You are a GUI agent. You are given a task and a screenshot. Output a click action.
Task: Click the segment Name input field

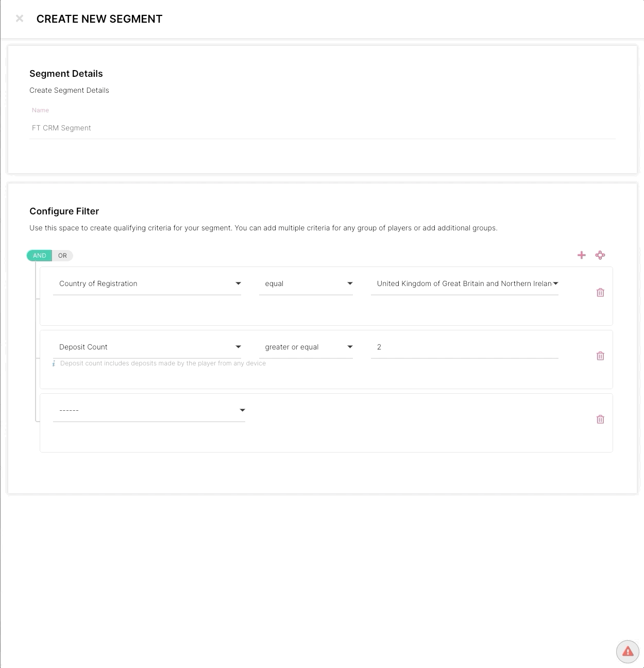[323, 128]
